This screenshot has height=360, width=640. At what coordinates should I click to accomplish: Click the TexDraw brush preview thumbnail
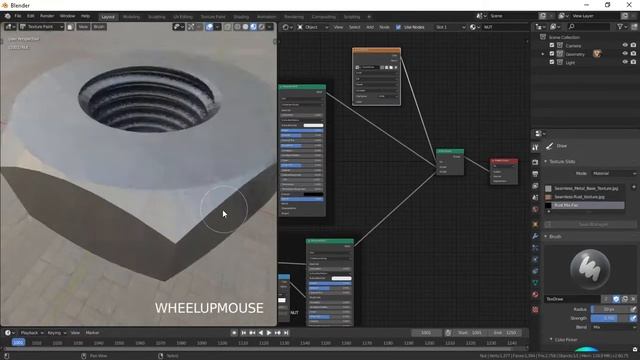[590, 269]
